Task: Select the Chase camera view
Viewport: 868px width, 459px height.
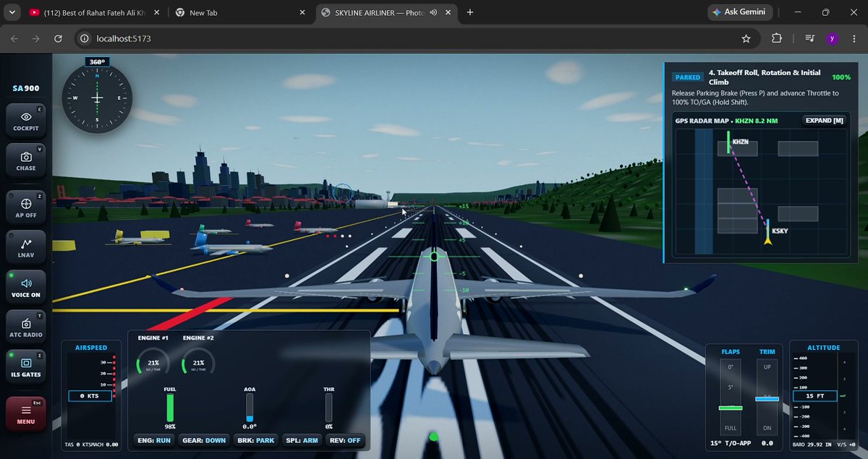Action: tap(26, 160)
